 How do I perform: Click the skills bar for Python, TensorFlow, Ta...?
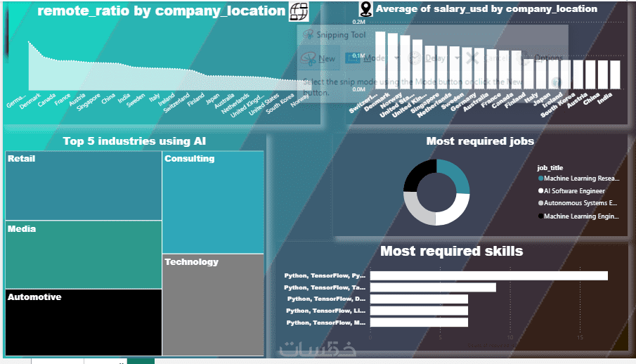[433, 287]
